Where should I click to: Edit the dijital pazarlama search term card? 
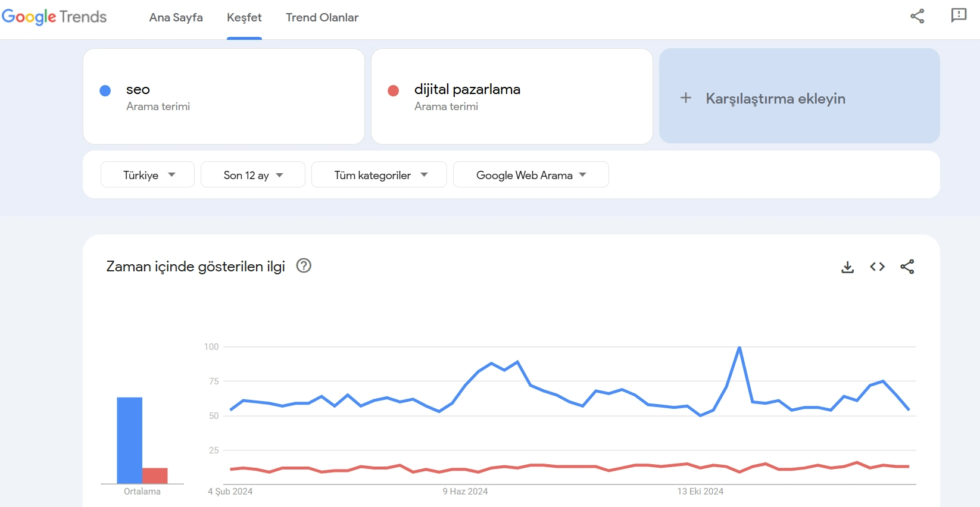click(512, 96)
